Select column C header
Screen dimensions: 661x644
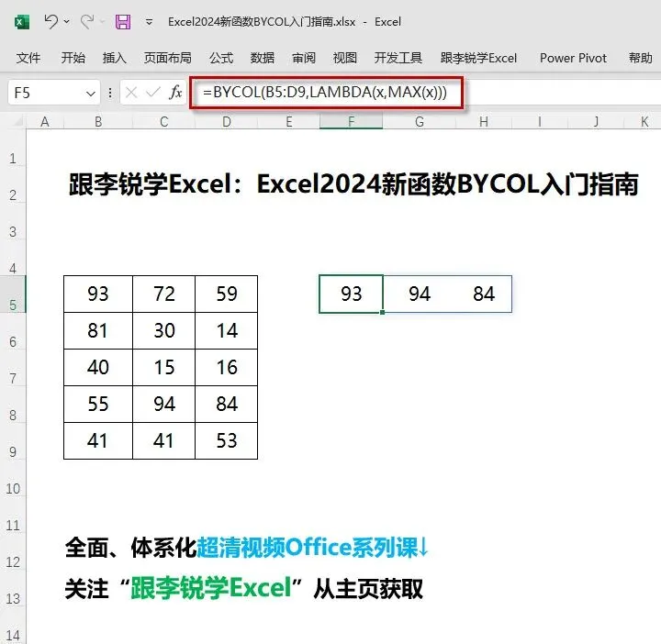164,122
